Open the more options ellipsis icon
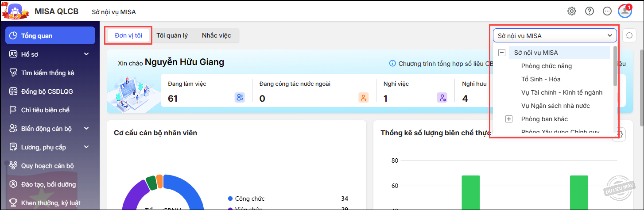 pos(607,11)
